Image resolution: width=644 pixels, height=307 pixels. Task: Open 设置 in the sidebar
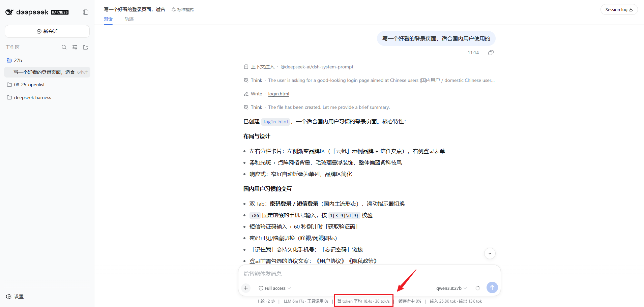[15, 297]
